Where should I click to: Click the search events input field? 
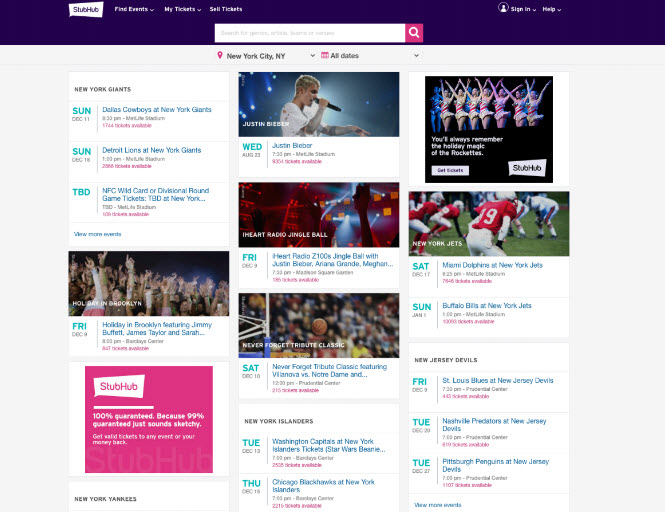pos(309,33)
